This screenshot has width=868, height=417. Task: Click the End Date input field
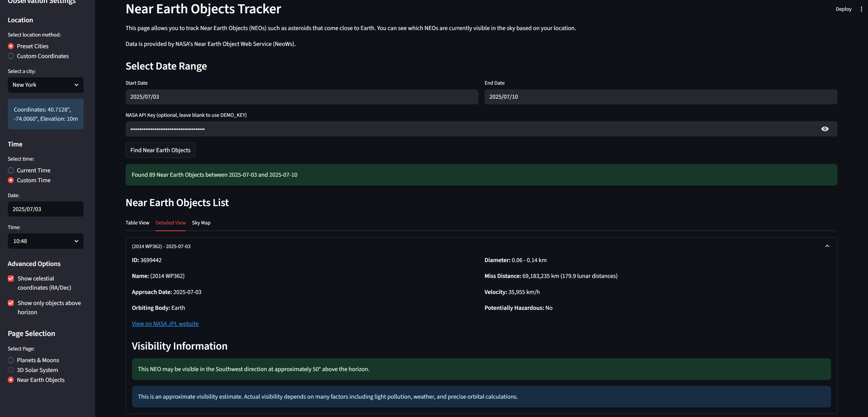661,97
